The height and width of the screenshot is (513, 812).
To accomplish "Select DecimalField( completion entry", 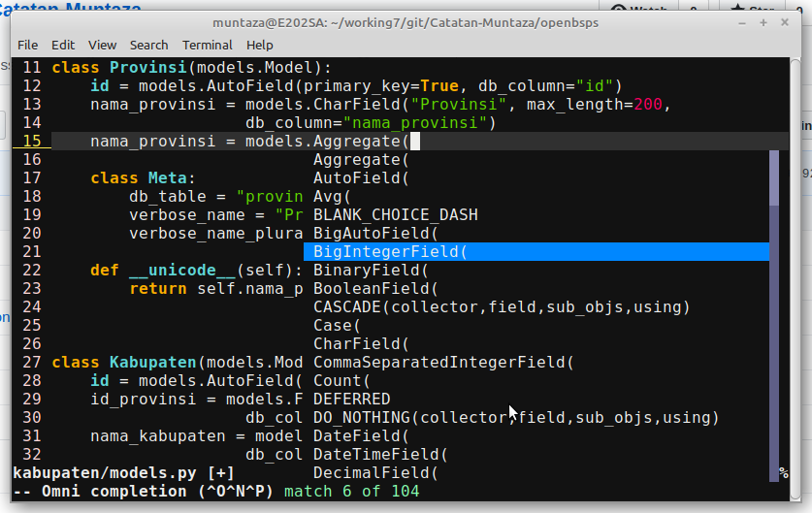I will pyautogui.click(x=536, y=473).
